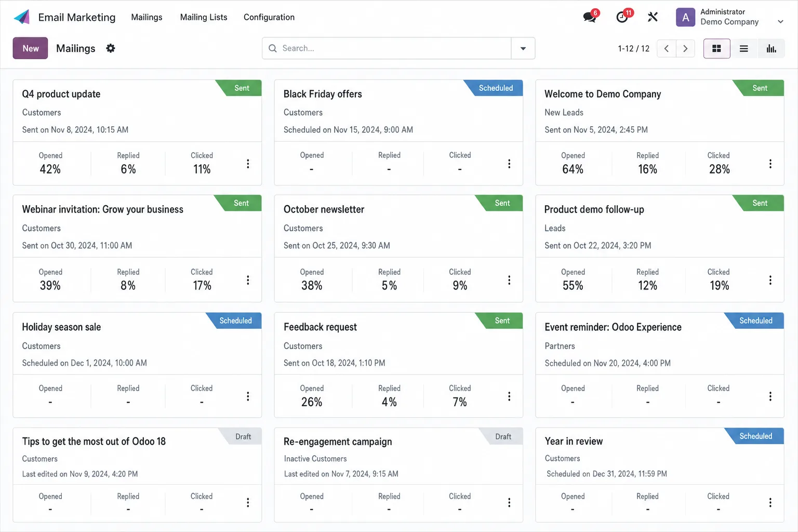Open options menu for Feedback request
The height and width of the screenshot is (532, 798).
tap(509, 396)
